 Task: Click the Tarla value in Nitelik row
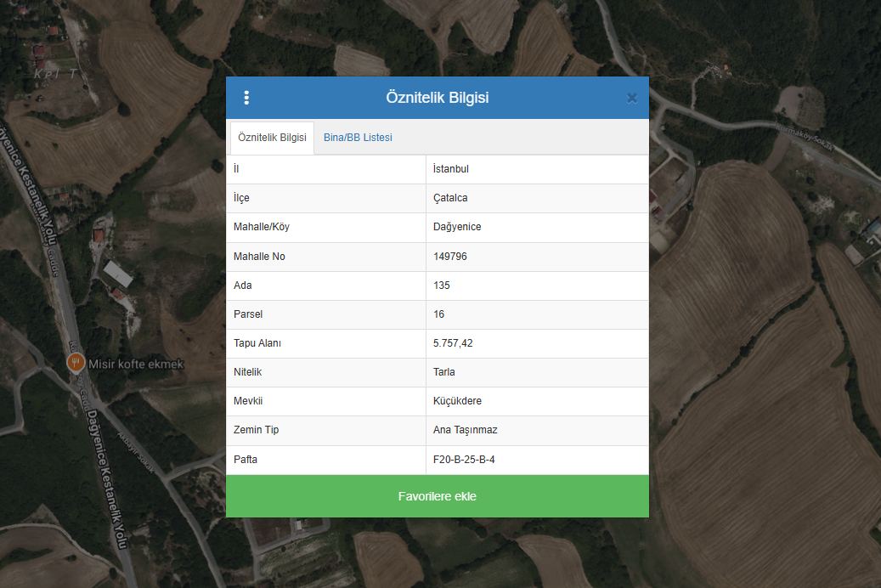tap(444, 372)
